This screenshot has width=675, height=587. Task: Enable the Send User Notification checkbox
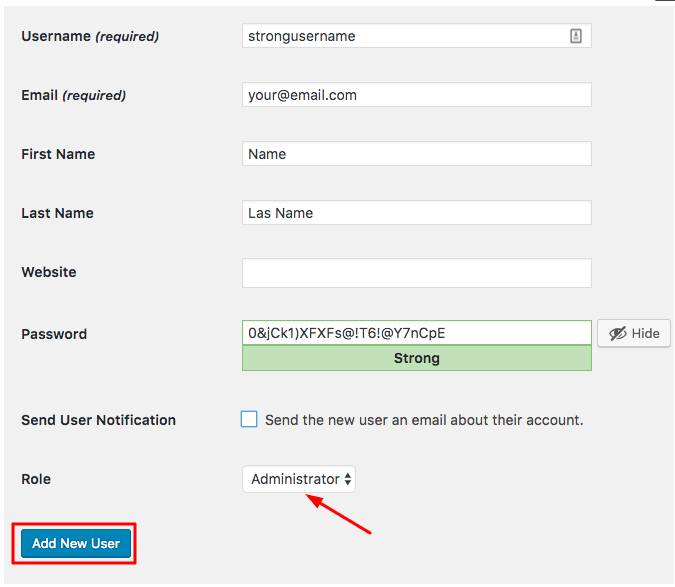point(249,420)
